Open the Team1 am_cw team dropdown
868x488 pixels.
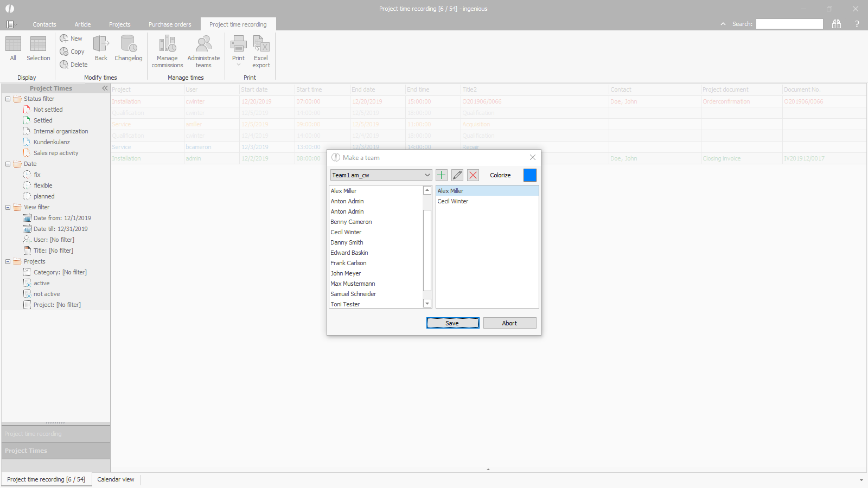427,175
